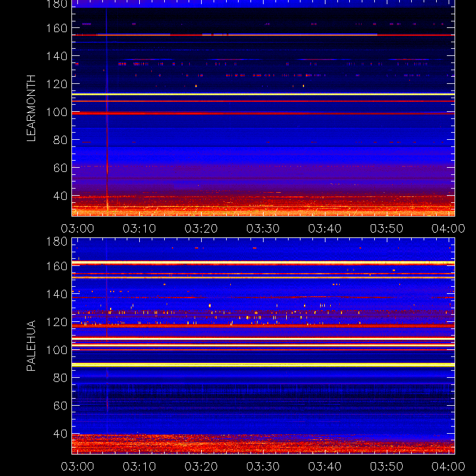476x476 pixels.
Task: Choose the 03:40 time label under Palehua plot
Action: coord(325,466)
